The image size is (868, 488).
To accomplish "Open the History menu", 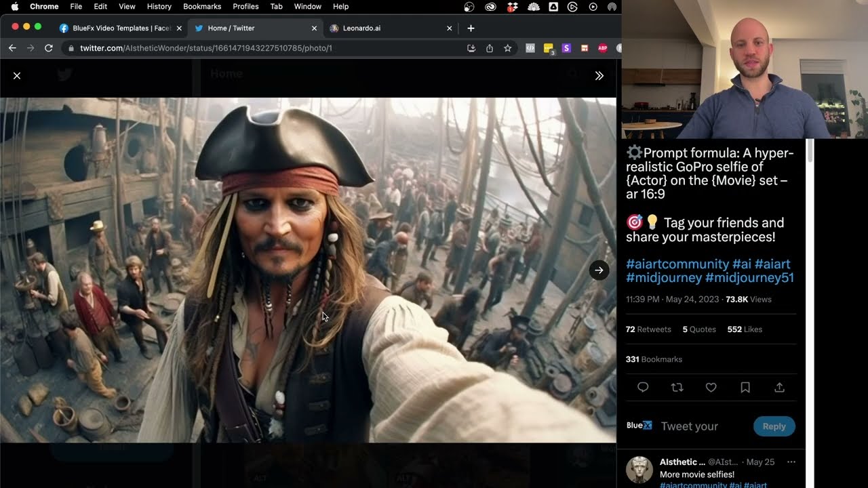I will pyautogui.click(x=159, y=7).
